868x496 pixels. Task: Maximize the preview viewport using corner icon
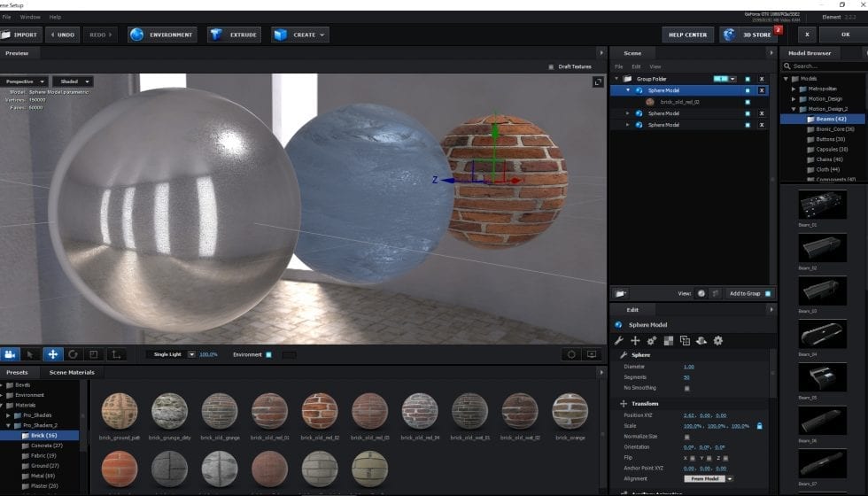click(x=598, y=82)
